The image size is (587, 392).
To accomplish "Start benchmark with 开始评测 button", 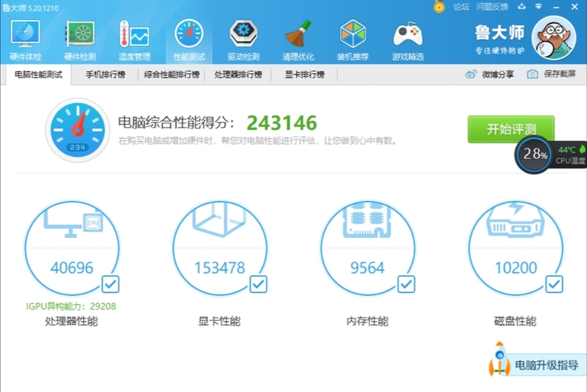I will tap(511, 129).
